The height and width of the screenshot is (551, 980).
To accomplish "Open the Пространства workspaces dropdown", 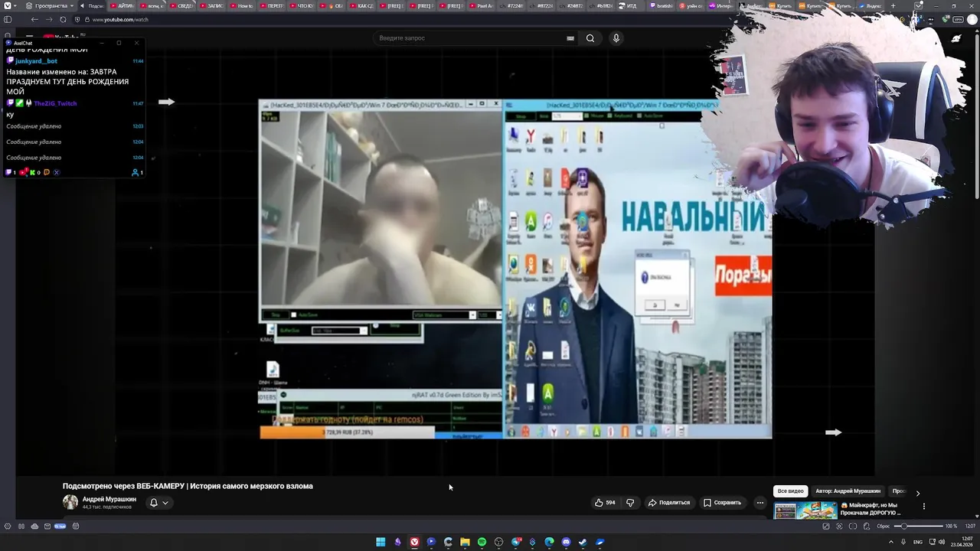I will [49, 5].
